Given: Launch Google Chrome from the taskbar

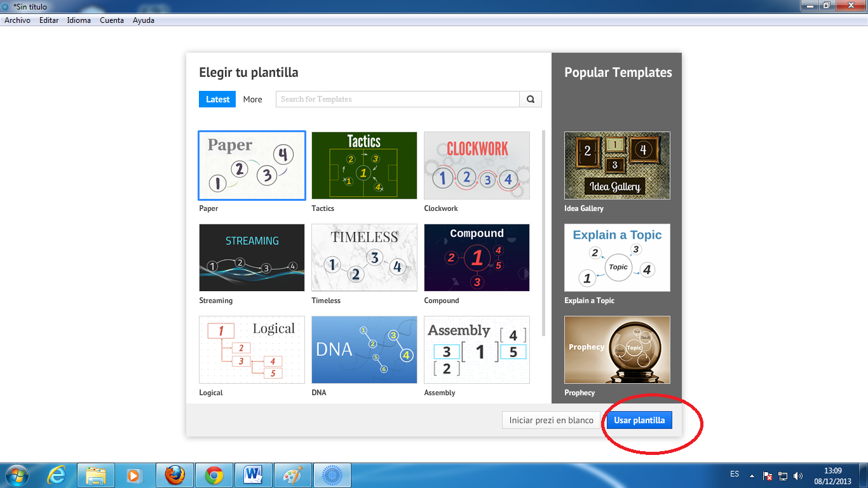Looking at the screenshot, I should point(214,475).
